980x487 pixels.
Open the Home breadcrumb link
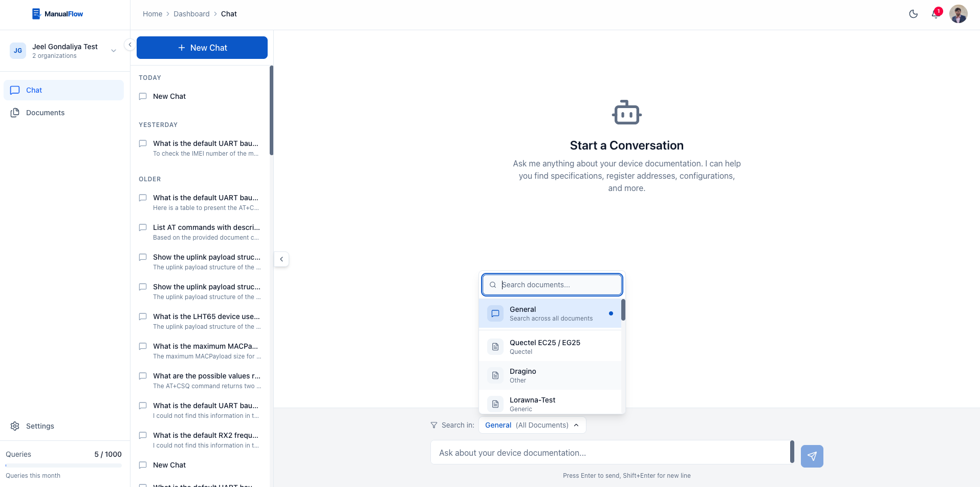coord(153,14)
